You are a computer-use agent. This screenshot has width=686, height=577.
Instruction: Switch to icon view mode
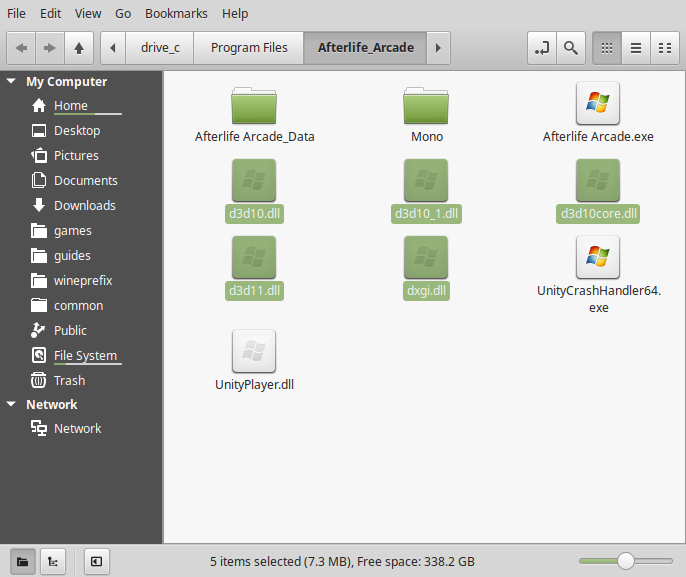click(607, 48)
